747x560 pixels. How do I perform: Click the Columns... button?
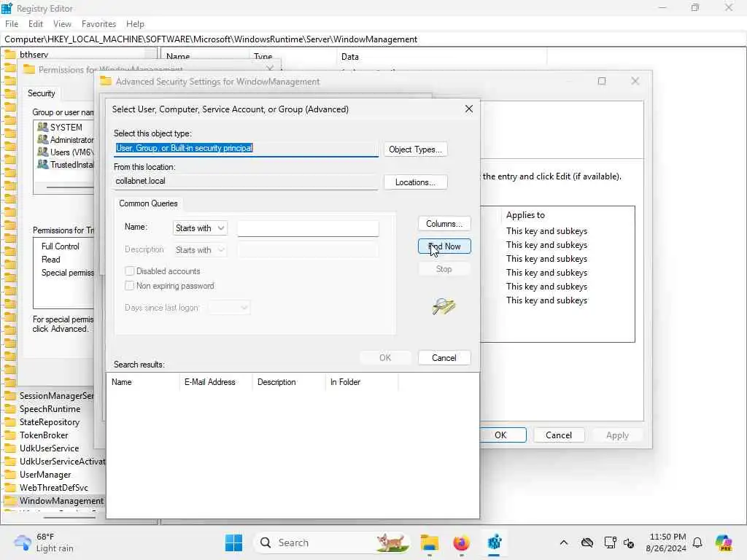(444, 224)
